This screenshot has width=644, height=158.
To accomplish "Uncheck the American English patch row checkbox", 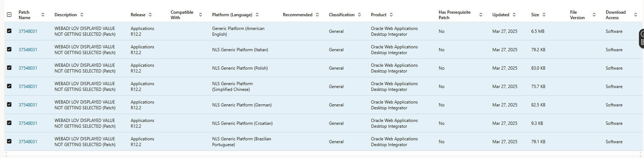I will click(9, 31).
